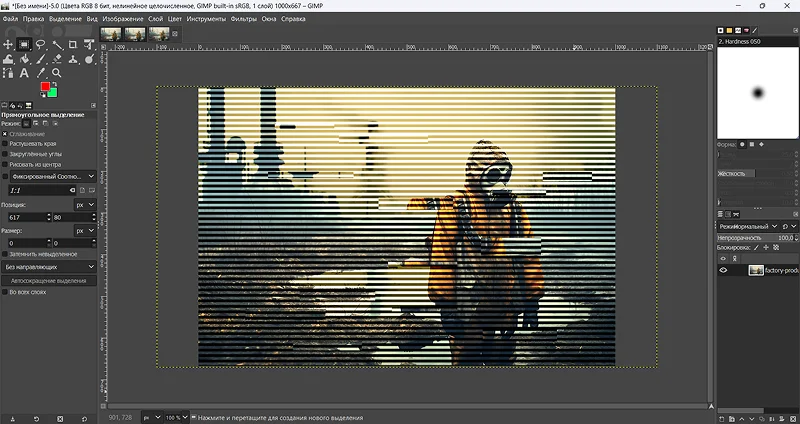Enable Рисовать из центра checkbox
This screenshot has width=800, height=424.
[5, 165]
